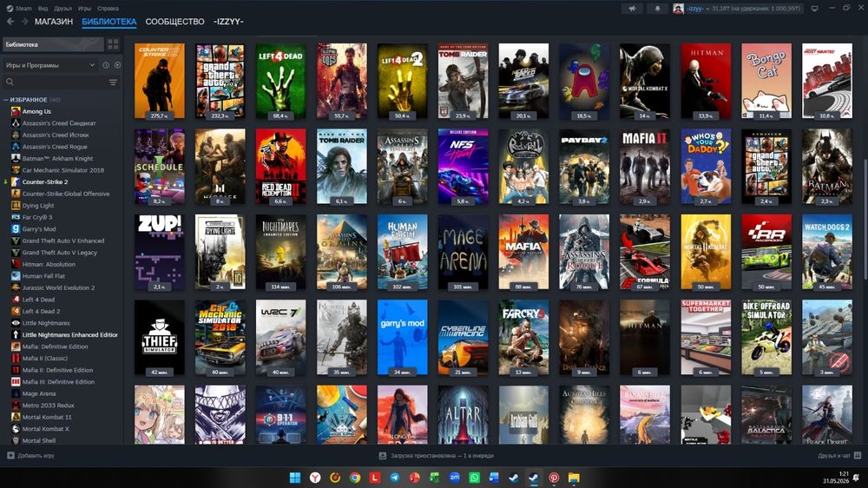The width and height of the screenshot is (868, 488).
Task: Click the taskbar clock and date
Action: tap(835, 478)
